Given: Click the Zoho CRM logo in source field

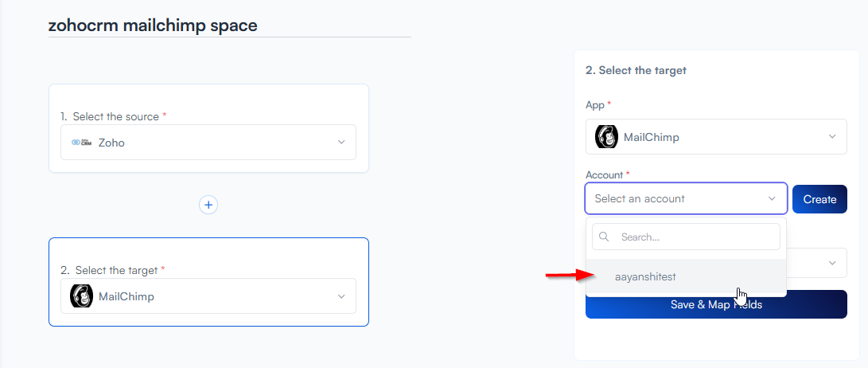Looking at the screenshot, I should 81,143.
